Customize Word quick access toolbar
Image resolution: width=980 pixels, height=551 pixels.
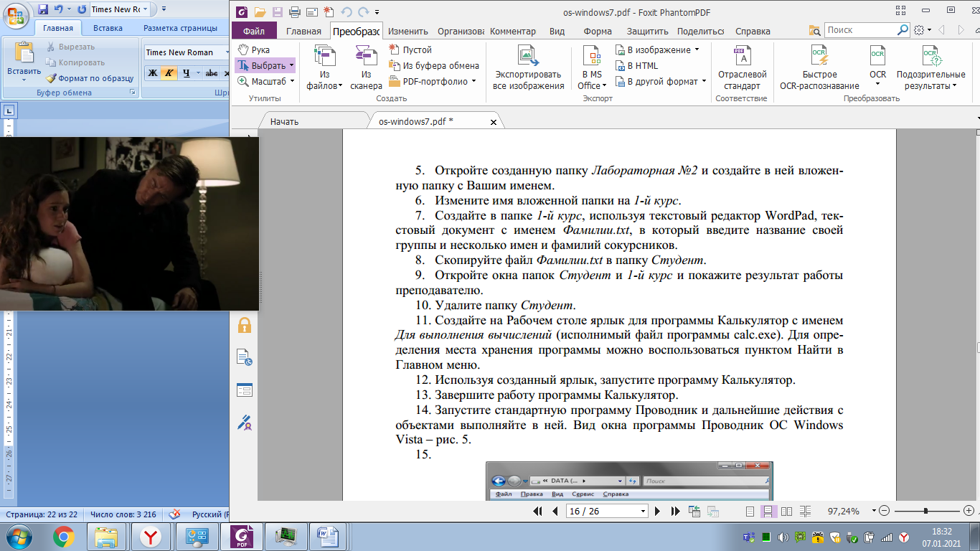tap(163, 9)
